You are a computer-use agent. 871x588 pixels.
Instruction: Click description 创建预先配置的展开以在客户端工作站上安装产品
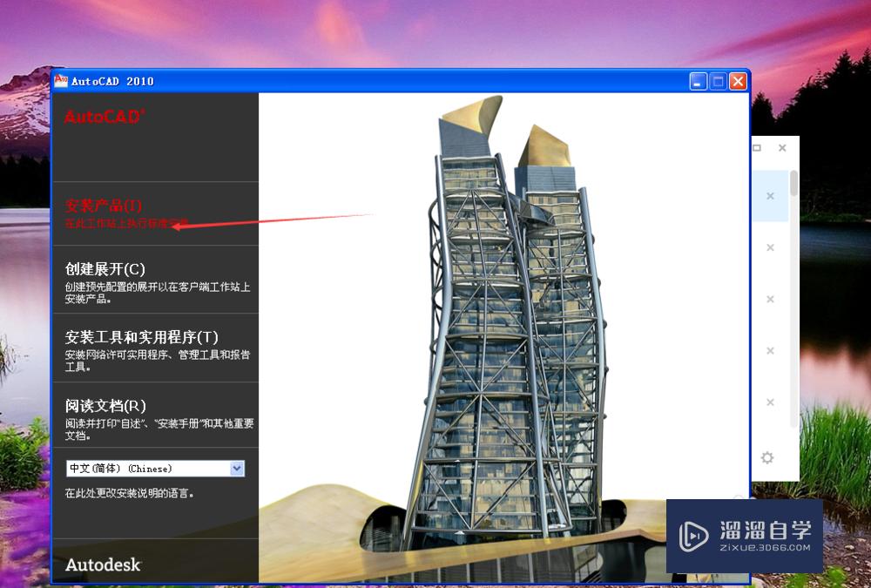click(x=158, y=293)
